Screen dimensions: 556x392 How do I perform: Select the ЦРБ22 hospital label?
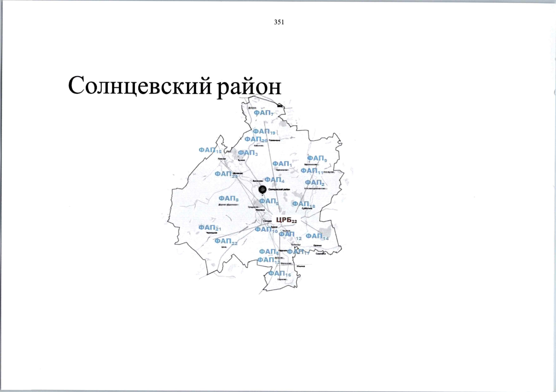click(286, 220)
